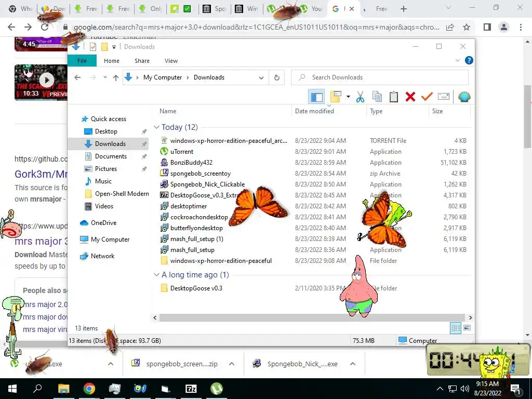Click the Cut scissors icon in Explorer toolbar
The image size is (532, 399).
(x=360, y=97)
